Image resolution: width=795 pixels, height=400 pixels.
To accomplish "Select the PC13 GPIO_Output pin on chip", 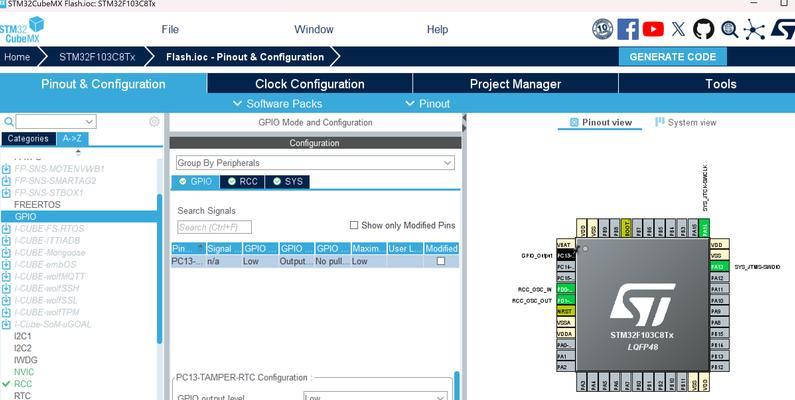I will point(565,256).
